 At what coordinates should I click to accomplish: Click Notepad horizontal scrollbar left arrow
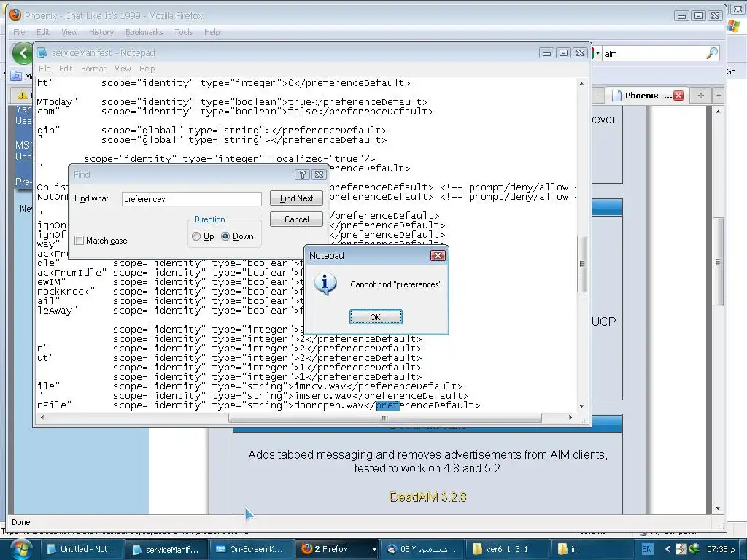[42, 418]
